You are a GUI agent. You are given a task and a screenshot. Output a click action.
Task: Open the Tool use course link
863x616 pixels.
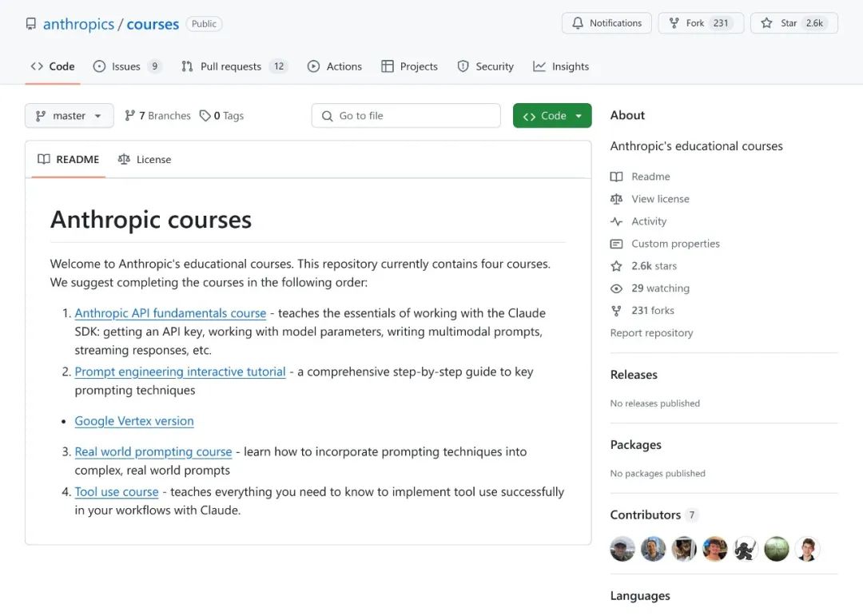pyautogui.click(x=117, y=492)
